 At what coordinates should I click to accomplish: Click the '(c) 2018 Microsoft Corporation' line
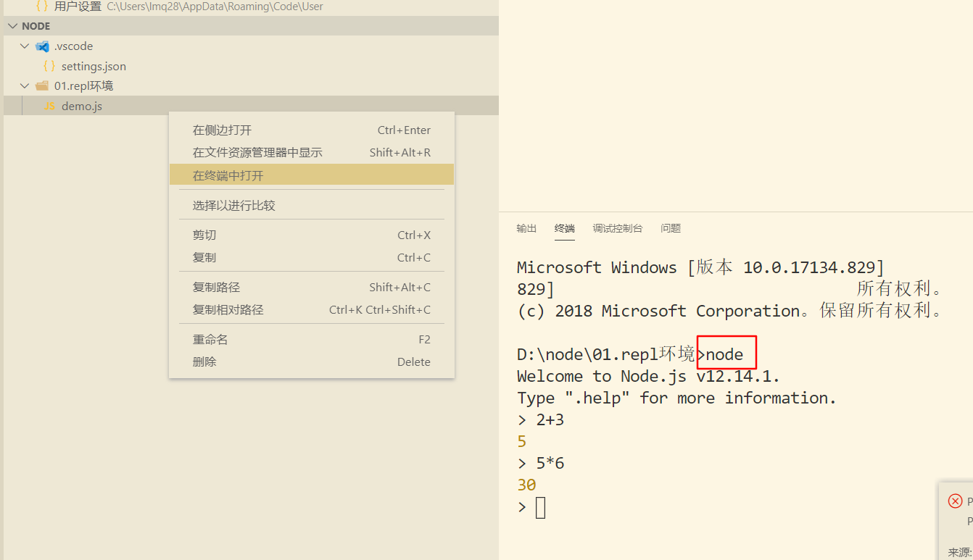pyautogui.click(x=730, y=311)
